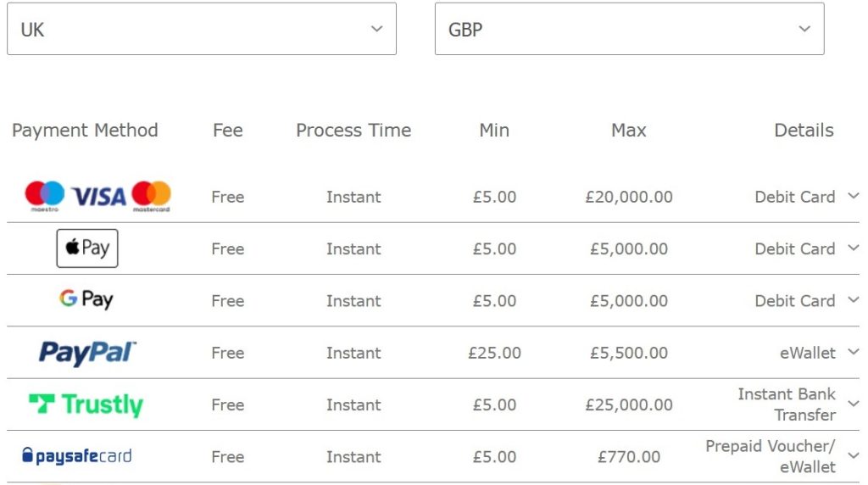Click the Fee column header

pos(227,131)
